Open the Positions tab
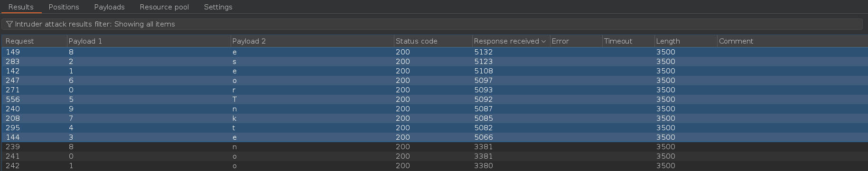 pyautogui.click(x=64, y=7)
